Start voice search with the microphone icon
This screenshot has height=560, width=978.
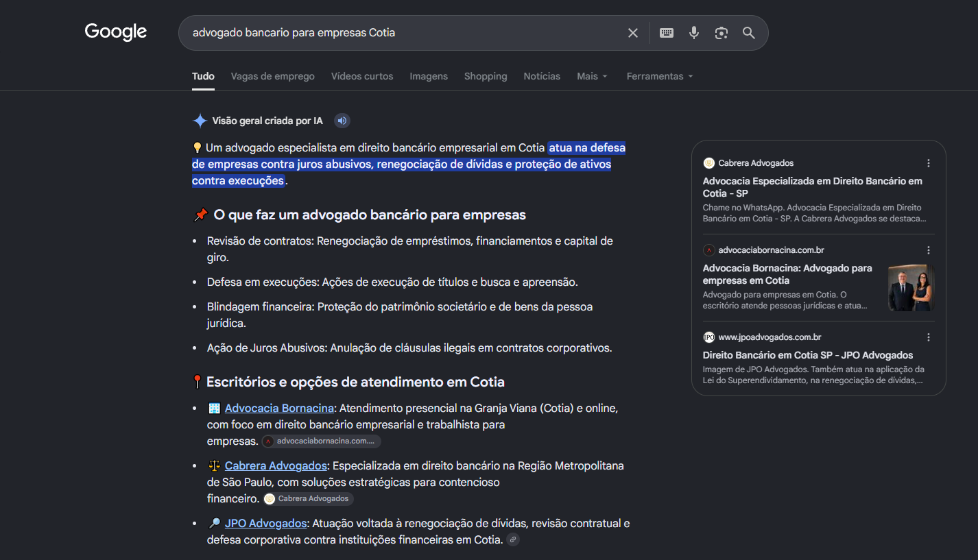tap(694, 33)
